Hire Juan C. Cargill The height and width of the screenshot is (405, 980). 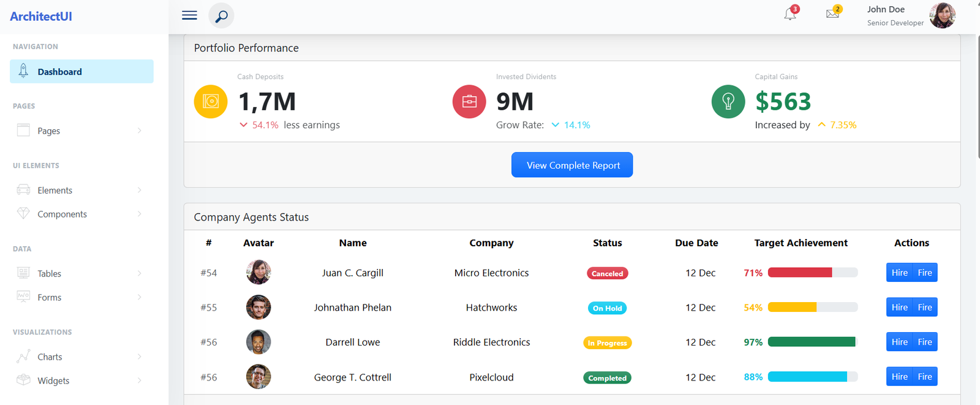tap(899, 273)
